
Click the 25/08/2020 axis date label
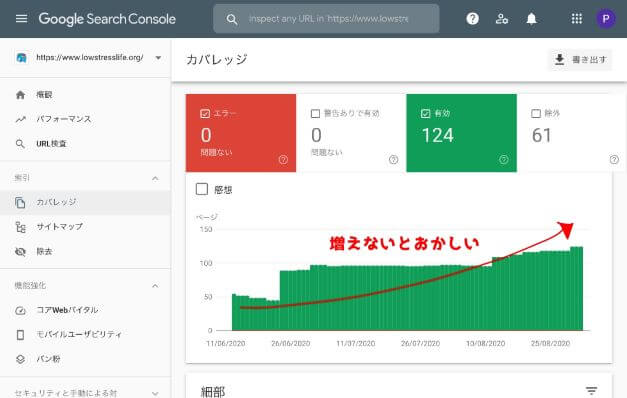[550, 344]
